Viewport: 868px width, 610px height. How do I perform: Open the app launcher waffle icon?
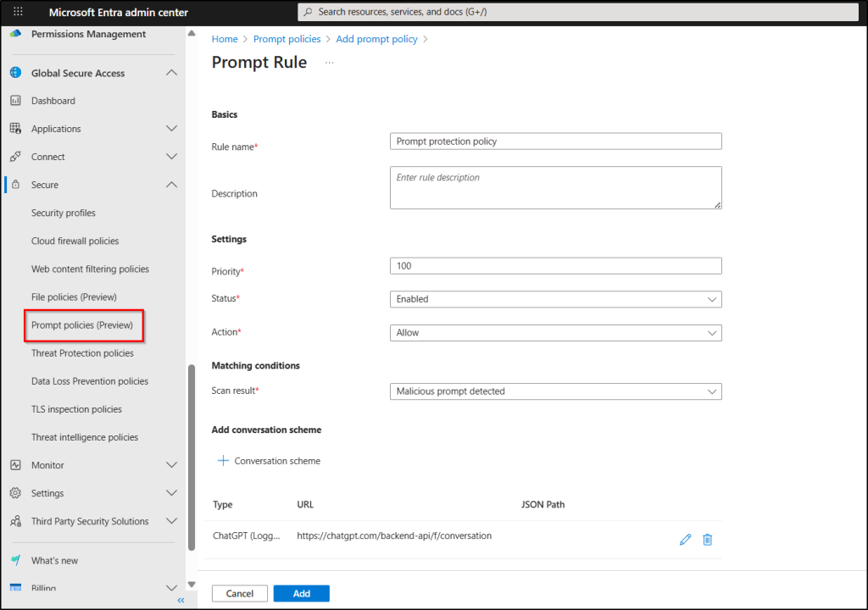[x=18, y=12]
